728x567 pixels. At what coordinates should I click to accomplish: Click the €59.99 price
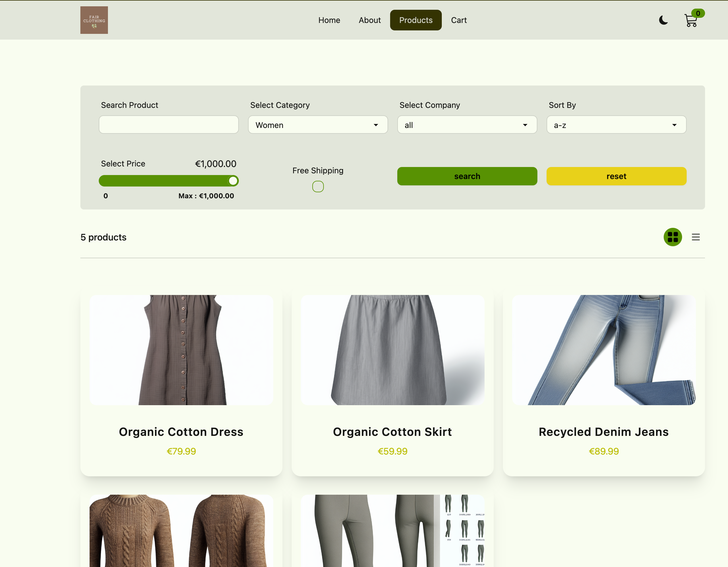(x=392, y=451)
